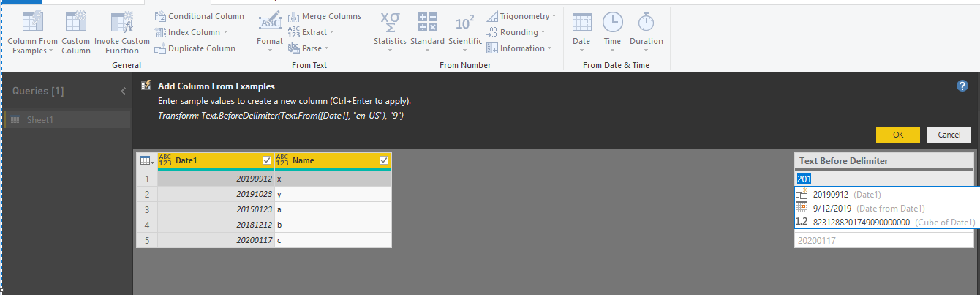
Task: Add a Conditional Column
Action: pos(200,16)
